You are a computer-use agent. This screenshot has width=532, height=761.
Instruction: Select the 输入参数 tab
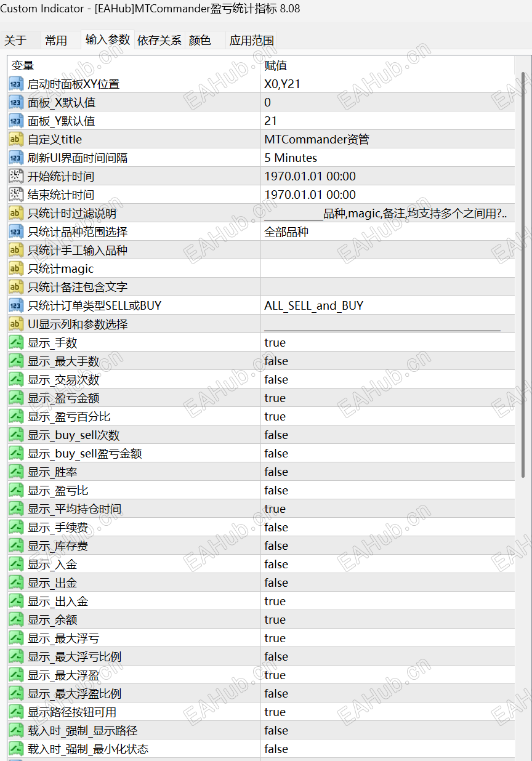pyautogui.click(x=108, y=39)
